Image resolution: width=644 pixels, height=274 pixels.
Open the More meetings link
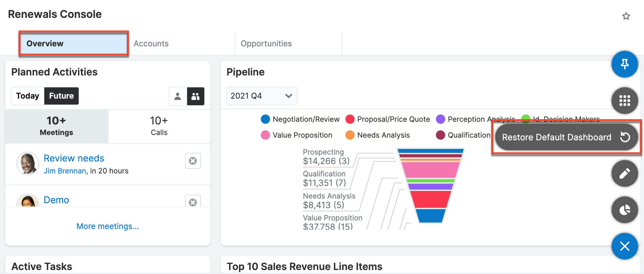(x=107, y=226)
